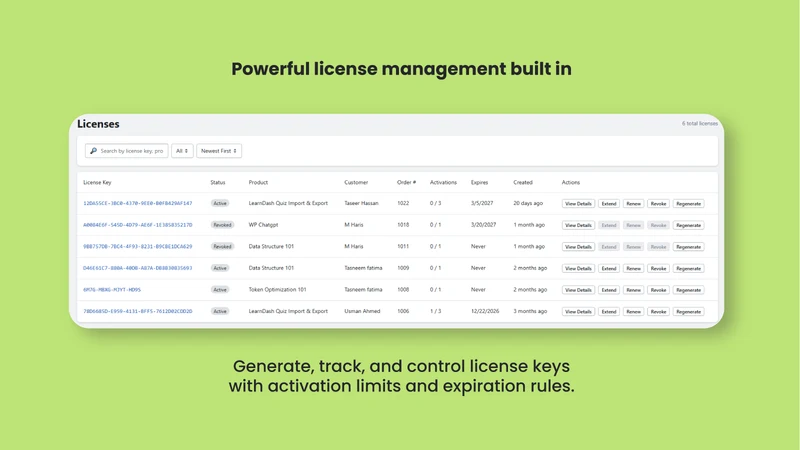Click View Details for order 1018
Screen dimensions: 800x450
[578, 225]
